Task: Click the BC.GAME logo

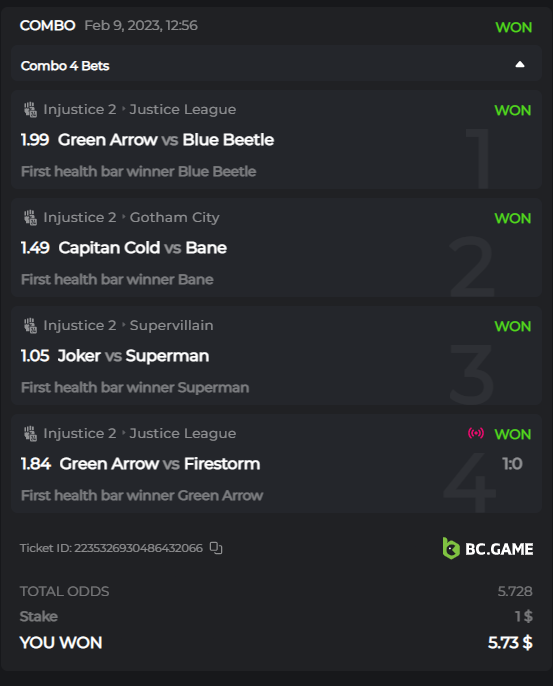Action: [488, 549]
